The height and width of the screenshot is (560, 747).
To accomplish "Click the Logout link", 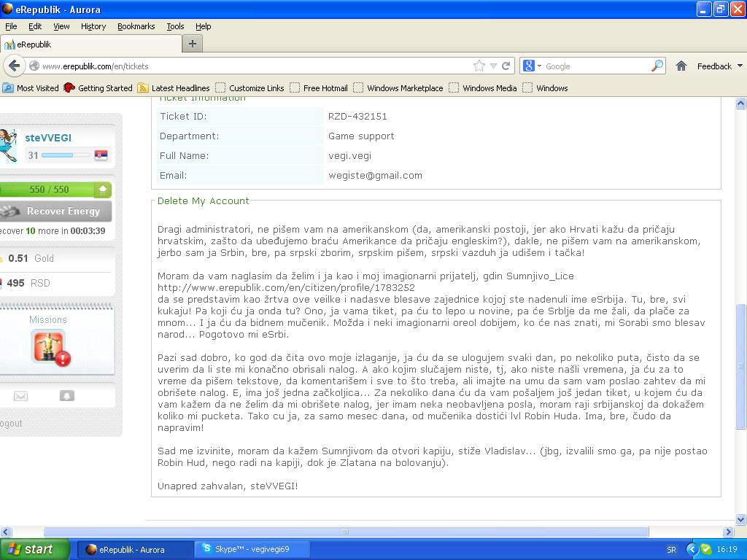I will (11, 424).
